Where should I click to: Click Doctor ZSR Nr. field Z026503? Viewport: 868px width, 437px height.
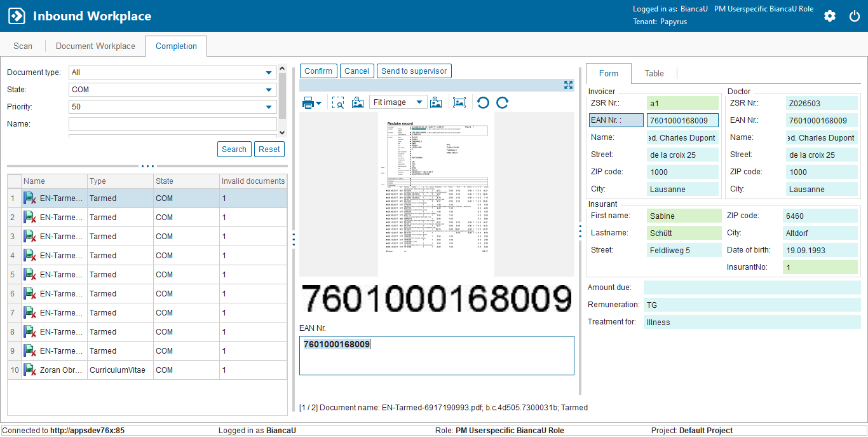pyautogui.click(x=821, y=103)
